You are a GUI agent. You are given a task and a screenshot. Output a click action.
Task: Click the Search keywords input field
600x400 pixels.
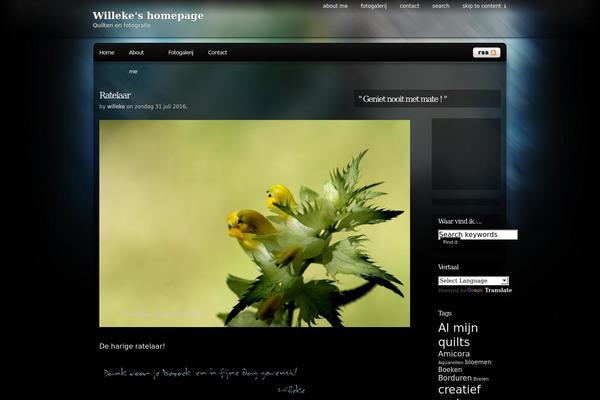478,235
